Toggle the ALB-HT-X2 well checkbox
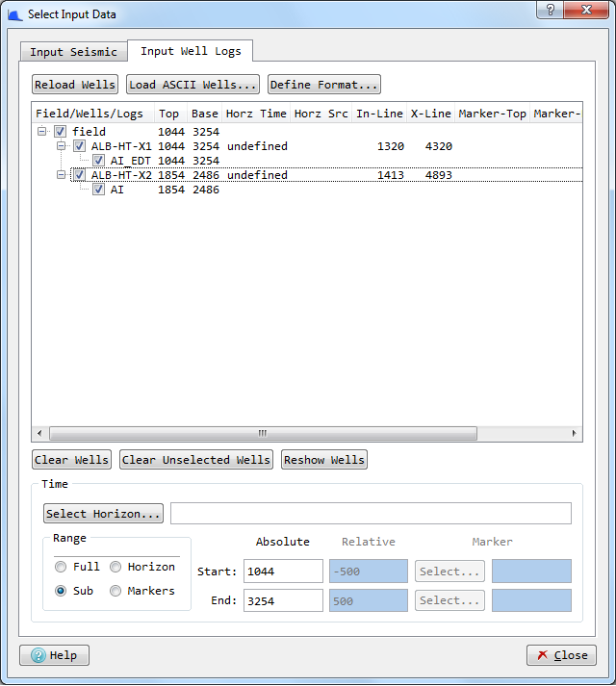The height and width of the screenshot is (686, 616). tap(79, 175)
